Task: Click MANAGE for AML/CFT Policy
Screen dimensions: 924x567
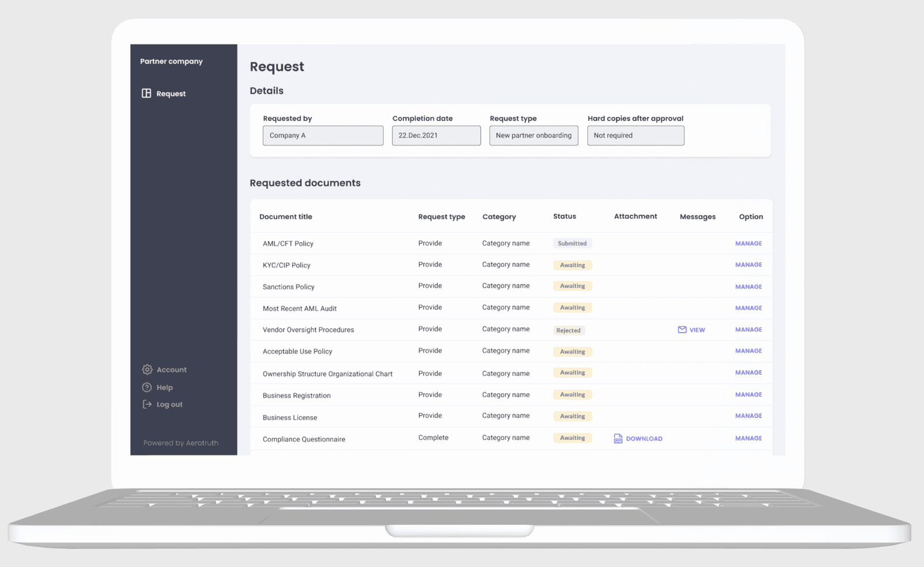Action: [x=748, y=244]
